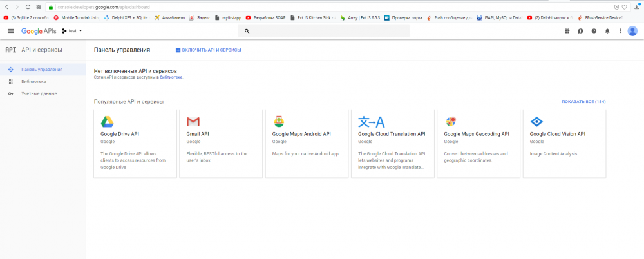Reload the current page

[28, 7]
